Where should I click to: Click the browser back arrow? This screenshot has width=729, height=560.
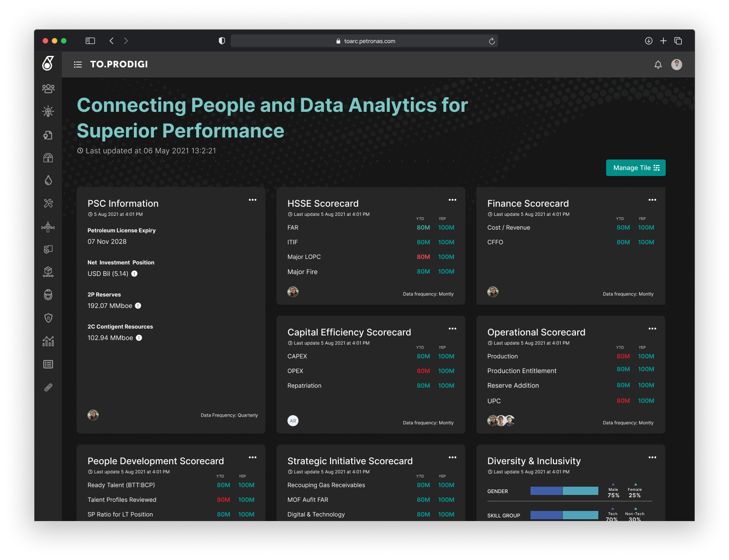[111, 41]
